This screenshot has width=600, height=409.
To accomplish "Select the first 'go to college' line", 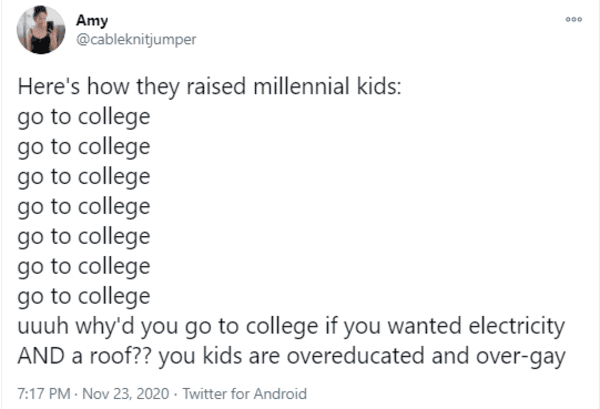I will (84, 117).
